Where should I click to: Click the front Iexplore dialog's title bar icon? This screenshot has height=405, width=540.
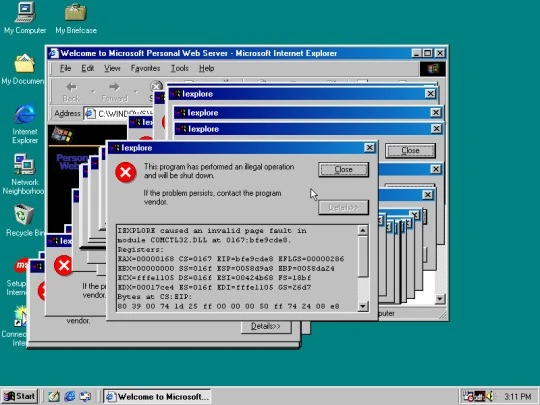(115, 148)
